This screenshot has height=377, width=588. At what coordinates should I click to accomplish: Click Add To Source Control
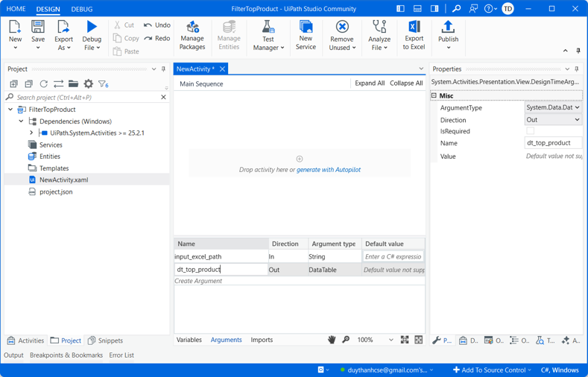(x=492, y=370)
